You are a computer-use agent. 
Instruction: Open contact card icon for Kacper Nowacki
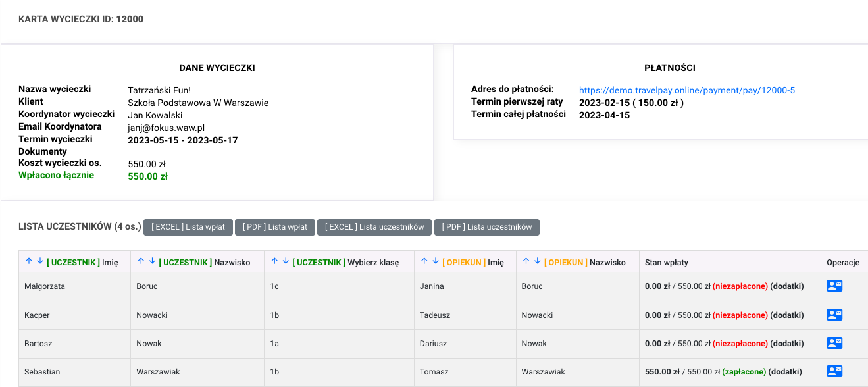[x=834, y=315]
